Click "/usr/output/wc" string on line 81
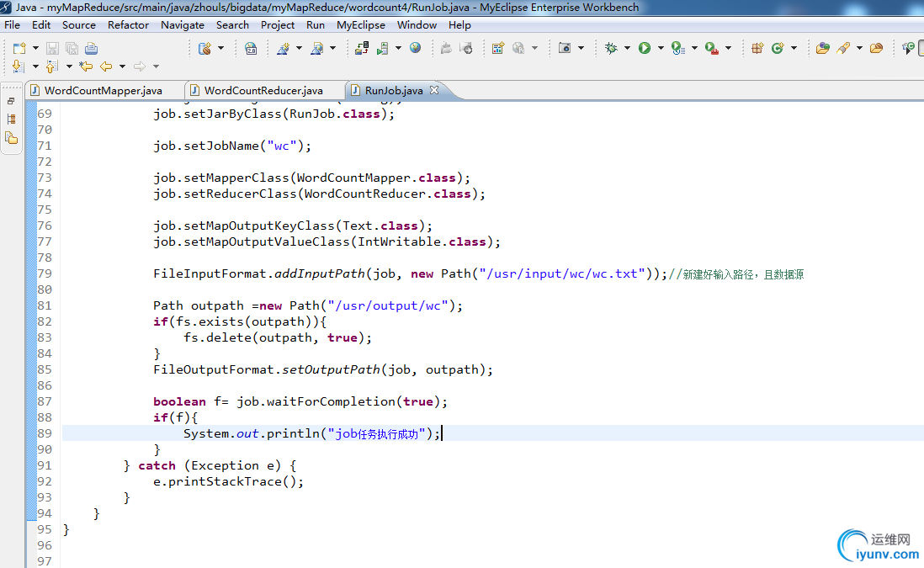This screenshot has width=924, height=568. point(388,305)
